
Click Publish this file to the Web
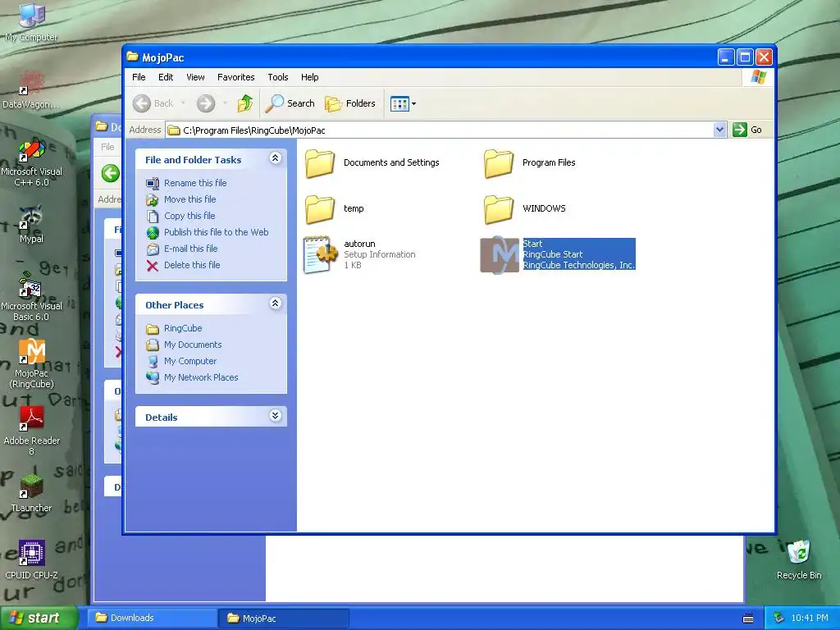(x=217, y=232)
